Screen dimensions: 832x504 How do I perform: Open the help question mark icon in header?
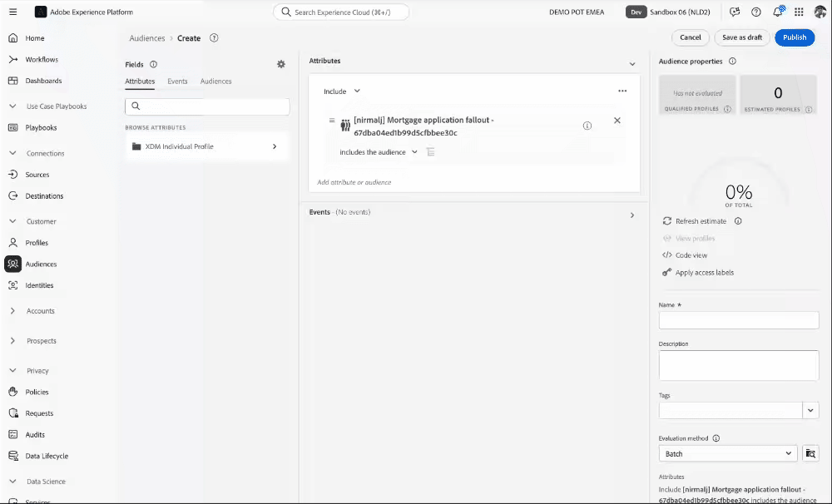click(x=756, y=12)
